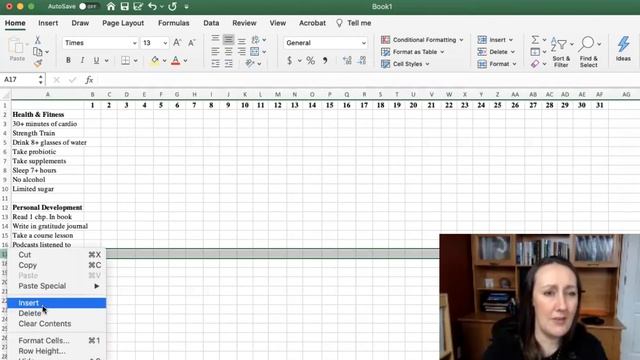Open the fill color dropdown arrow
This screenshot has width=640, height=360.
tap(164, 61)
